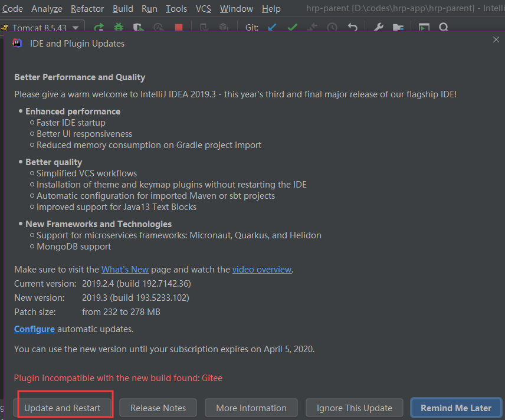Click the More Information button
Screen dimensions: 505x420
(251, 408)
